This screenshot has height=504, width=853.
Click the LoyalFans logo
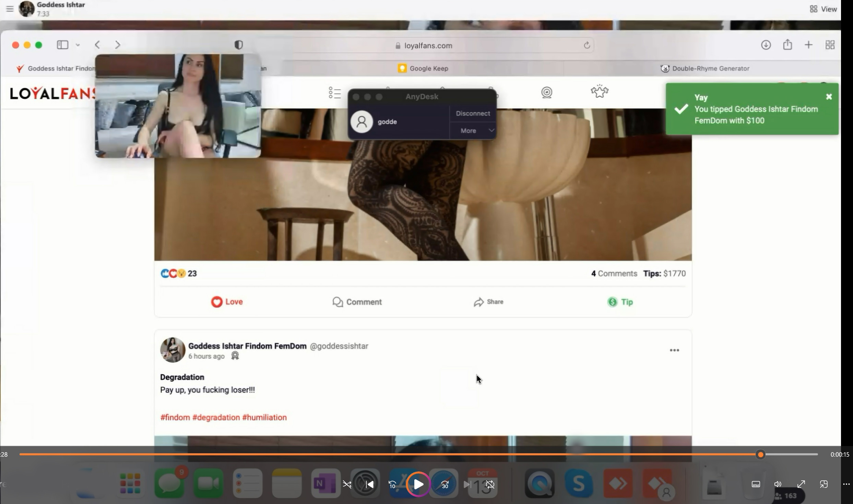coord(52,93)
